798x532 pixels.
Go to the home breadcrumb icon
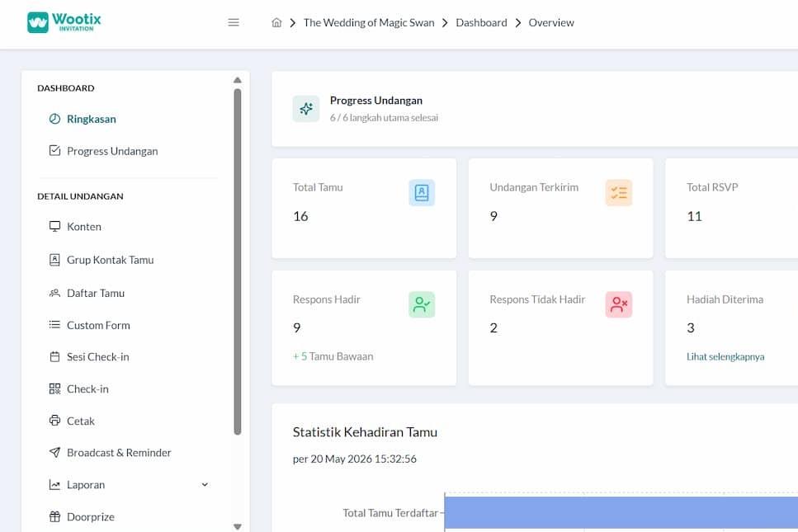276,22
